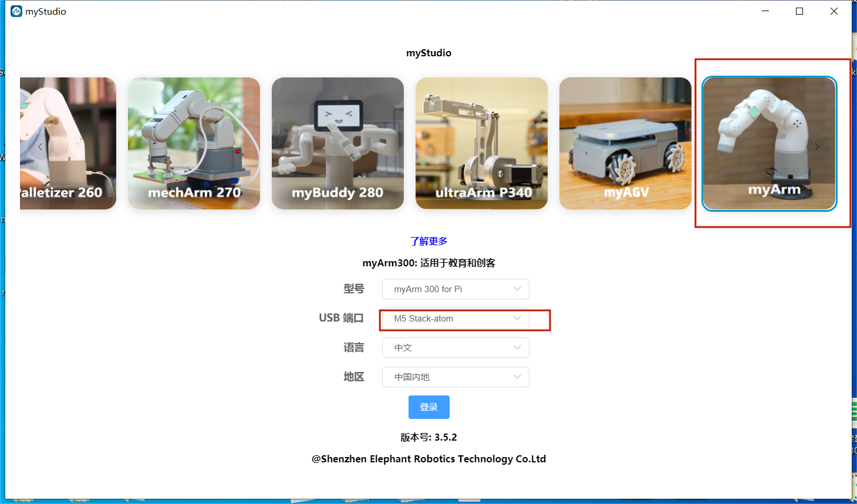This screenshot has width=857, height=504.
Task: Expand the USB 端口 port dropdown
Action: (x=456, y=318)
